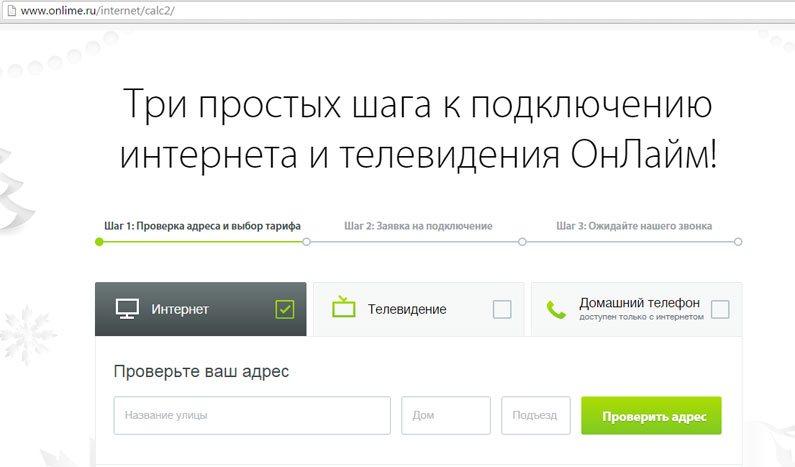Viewport: 795px width, 467px height.
Task: Click into the Дом input field
Action: pos(445,415)
